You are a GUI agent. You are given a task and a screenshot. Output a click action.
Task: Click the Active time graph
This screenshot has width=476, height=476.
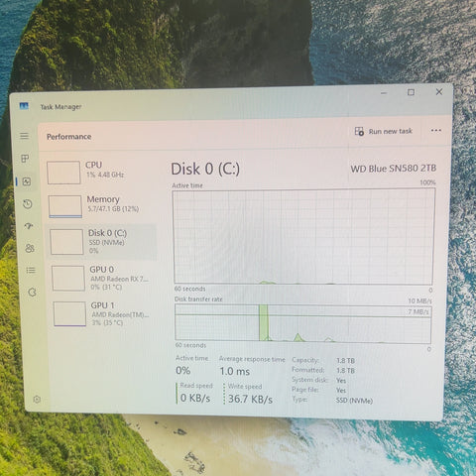click(303, 237)
